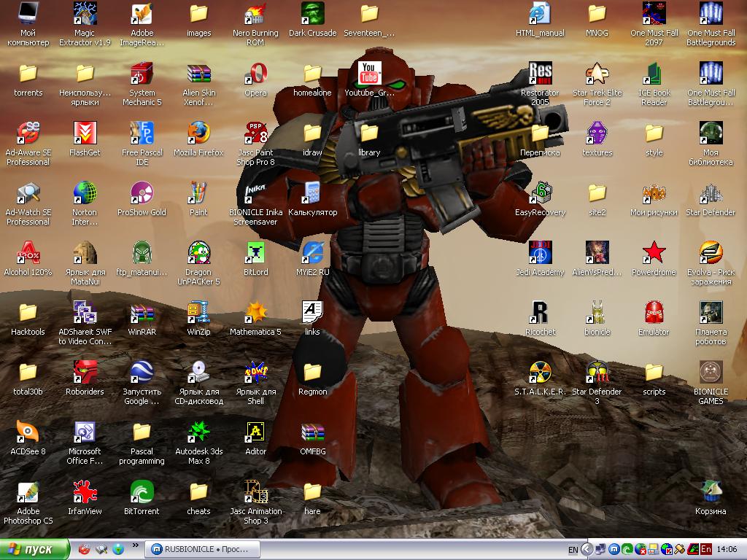
Task: Open the MYIE2 RU browser shortcut
Action: pyautogui.click(x=312, y=252)
